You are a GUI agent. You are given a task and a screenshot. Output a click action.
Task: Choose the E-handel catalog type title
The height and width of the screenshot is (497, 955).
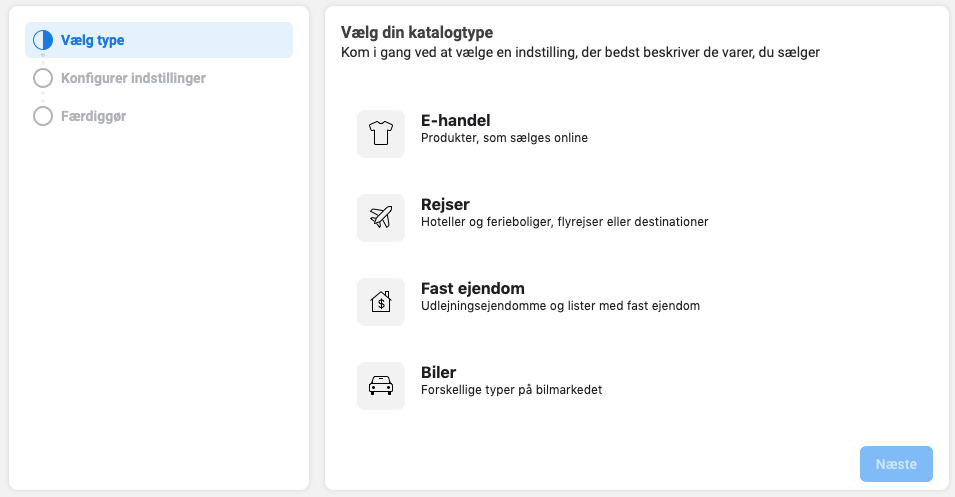coord(456,121)
